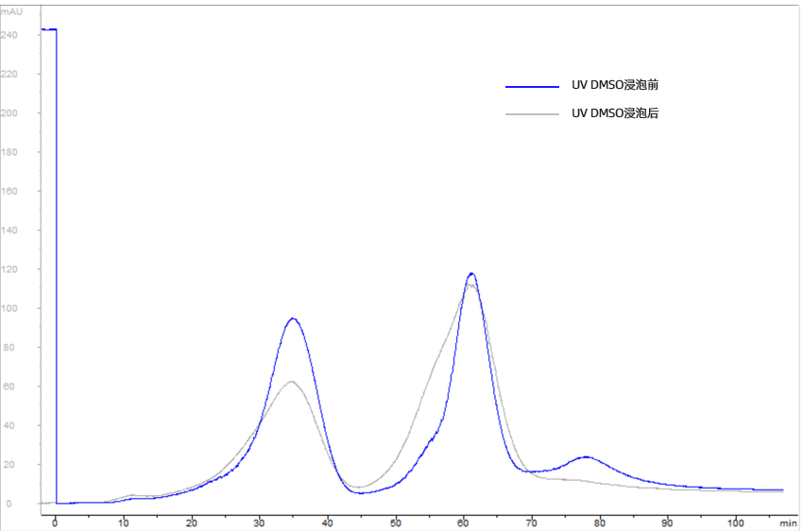Click the gray legend line swatch

click(x=532, y=113)
